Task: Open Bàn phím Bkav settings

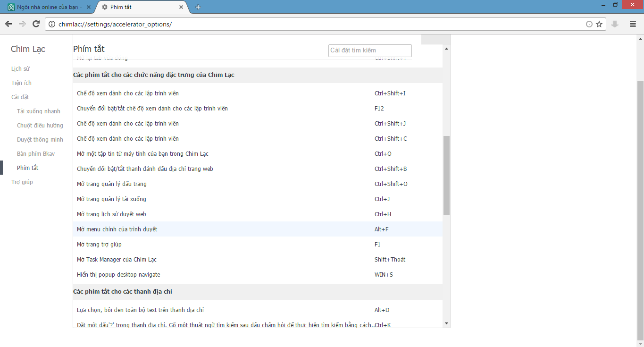Action: [x=36, y=154]
